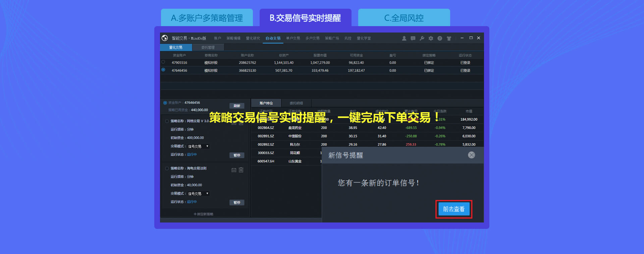Select the 网格交易 V 3.0 strategy radio
The height and width of the screenshot is (254, 644).
167,121
